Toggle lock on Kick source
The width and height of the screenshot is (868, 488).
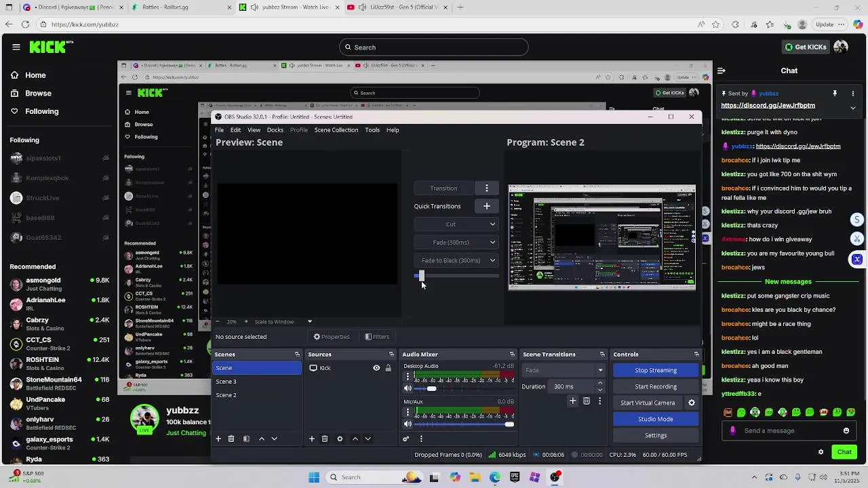tap(388, 368)
